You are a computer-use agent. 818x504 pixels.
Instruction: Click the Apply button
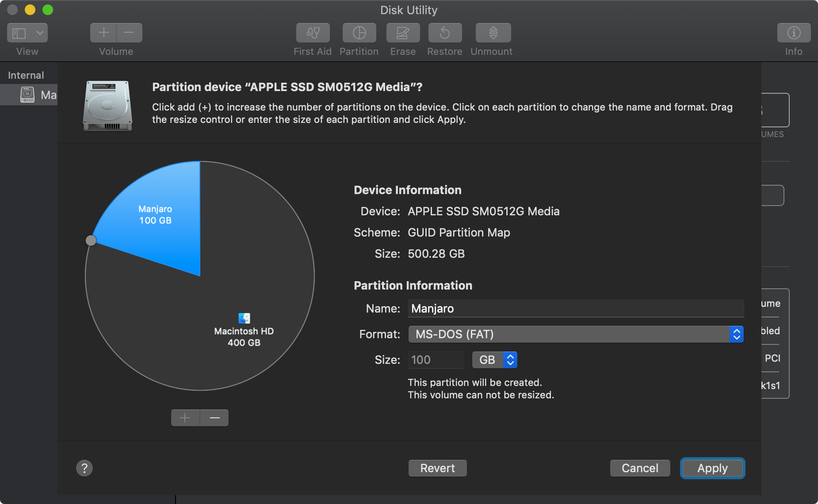point(712,468)
